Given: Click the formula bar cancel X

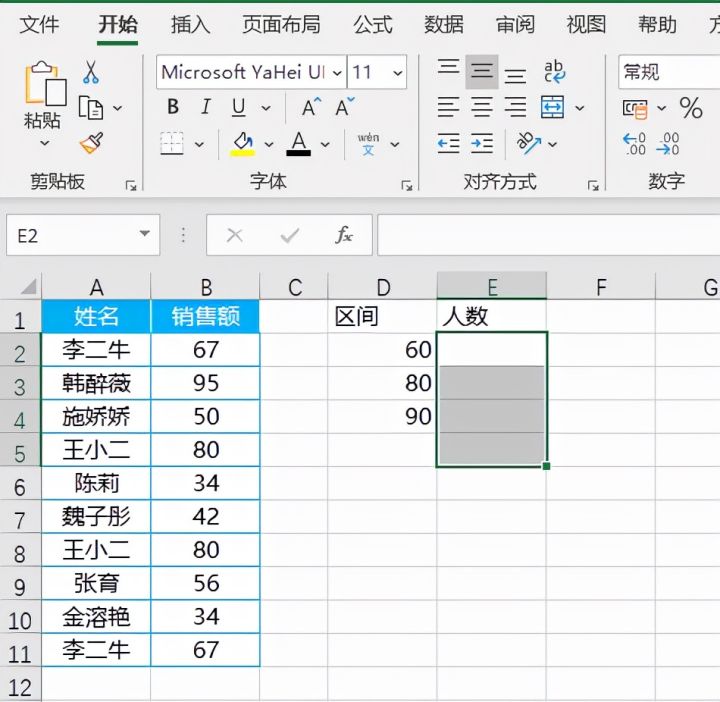Looking at the screenshot, I should click(235, 236).
